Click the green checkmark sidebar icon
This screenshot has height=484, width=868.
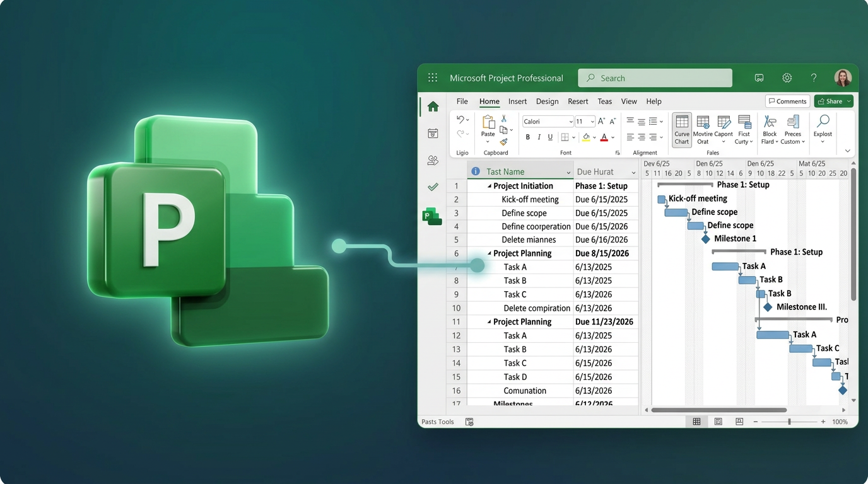click(x=433, y=187)
